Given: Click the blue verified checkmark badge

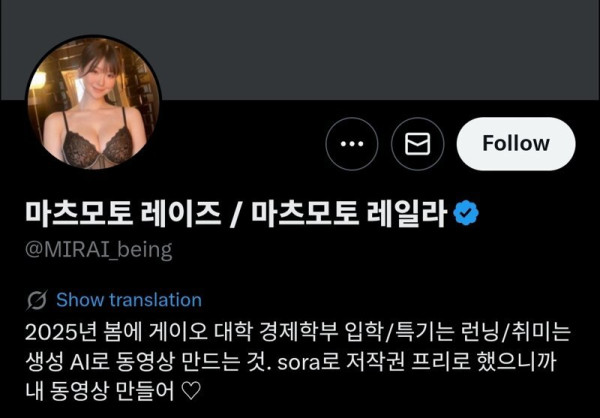Looking at the screenshot, I should pyautogui.click(x=466, y=212).
